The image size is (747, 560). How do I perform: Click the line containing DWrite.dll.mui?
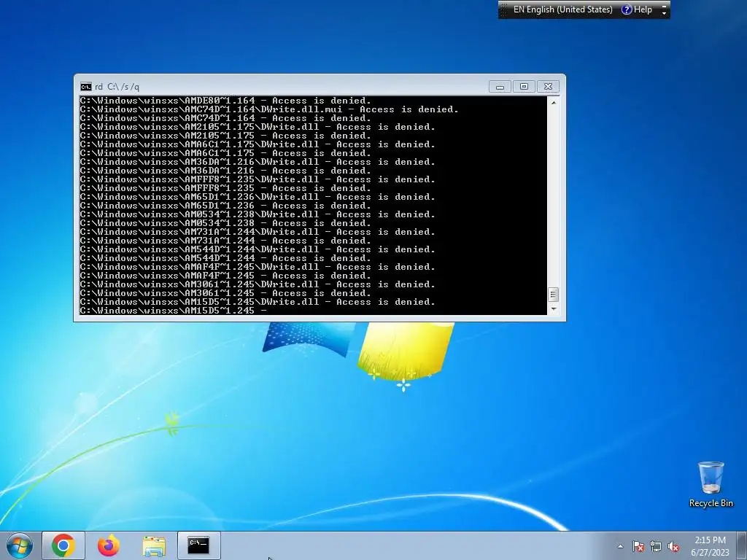coord(269,109)
